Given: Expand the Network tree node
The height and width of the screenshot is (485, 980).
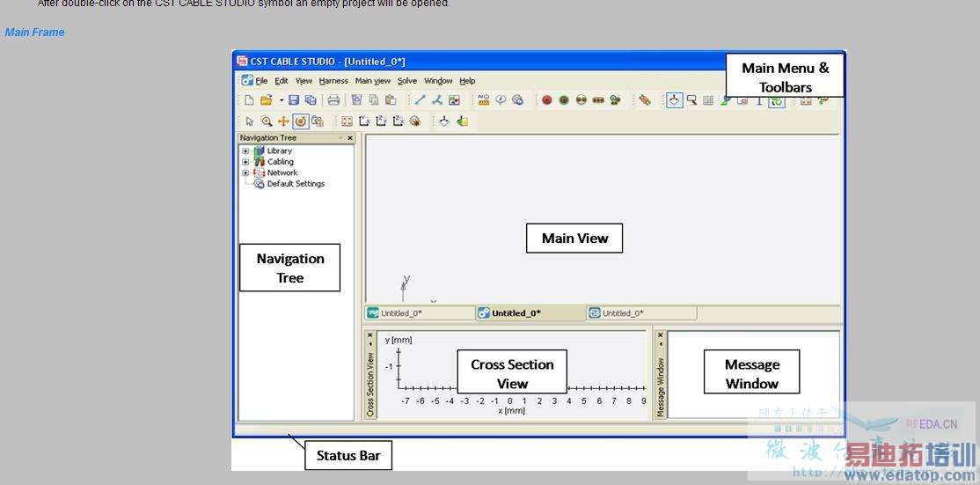Looking at the screenshot, I should [x=245, y=173].
